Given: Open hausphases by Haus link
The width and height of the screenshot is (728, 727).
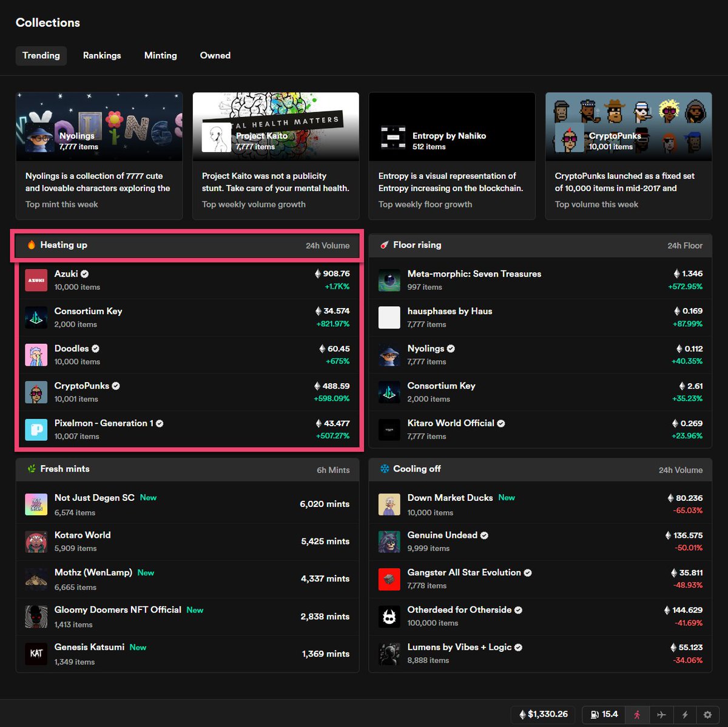Looking at the screenshot, I should point(450,311).
